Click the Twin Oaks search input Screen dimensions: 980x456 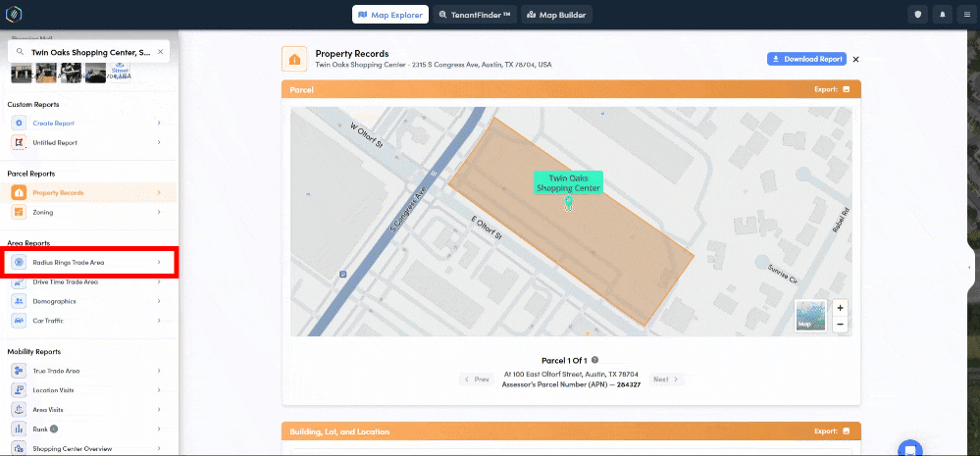pos(90,53)
